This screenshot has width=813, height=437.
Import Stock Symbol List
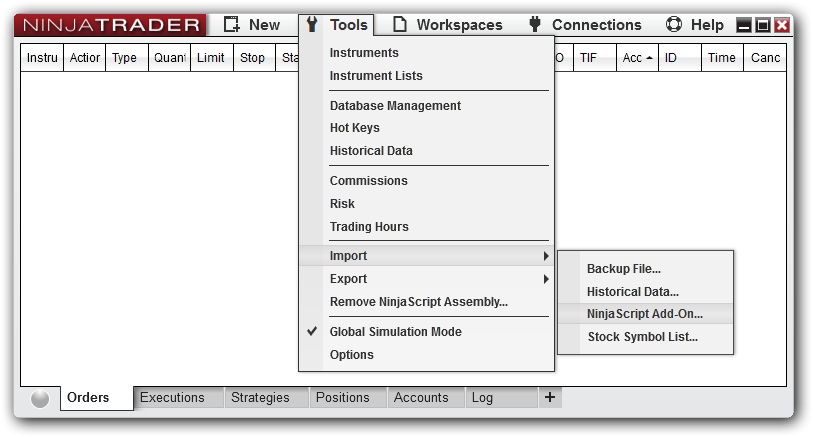[642, 337]
